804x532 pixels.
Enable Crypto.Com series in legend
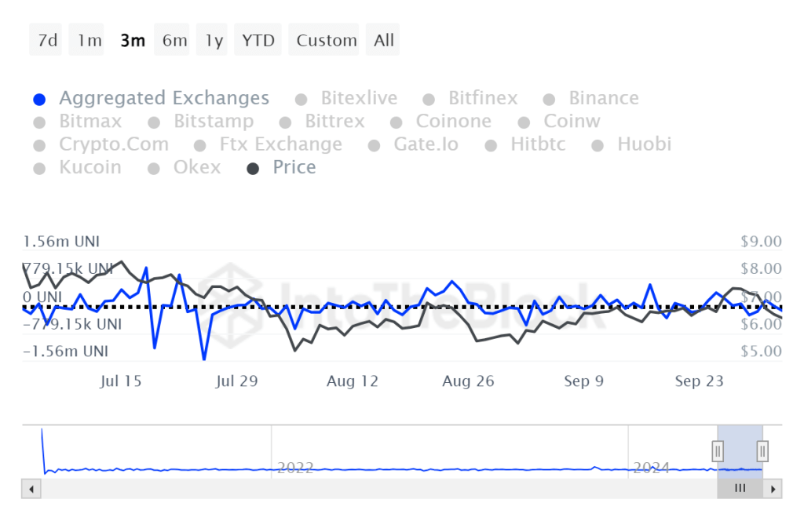(101, 144)
